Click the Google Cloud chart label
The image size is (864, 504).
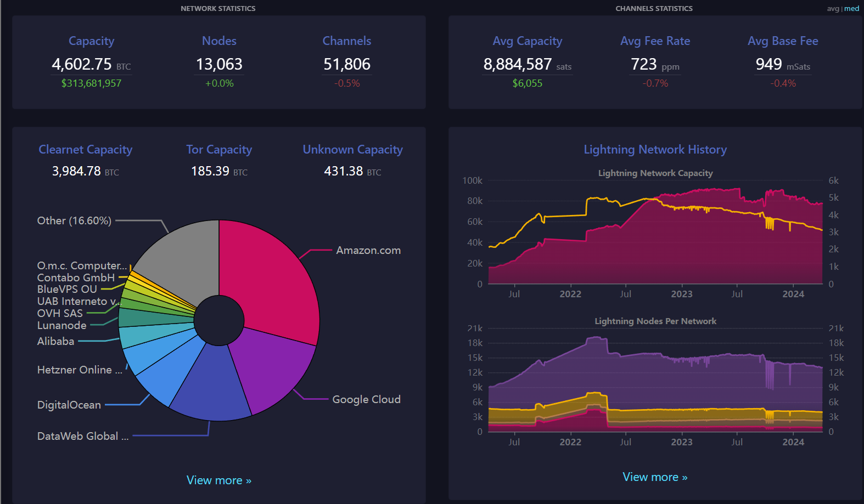366,400
